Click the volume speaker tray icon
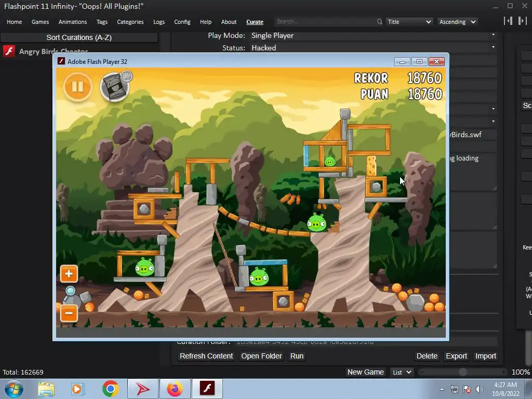Viewport: 532px width, 399px height. (480, 389)
